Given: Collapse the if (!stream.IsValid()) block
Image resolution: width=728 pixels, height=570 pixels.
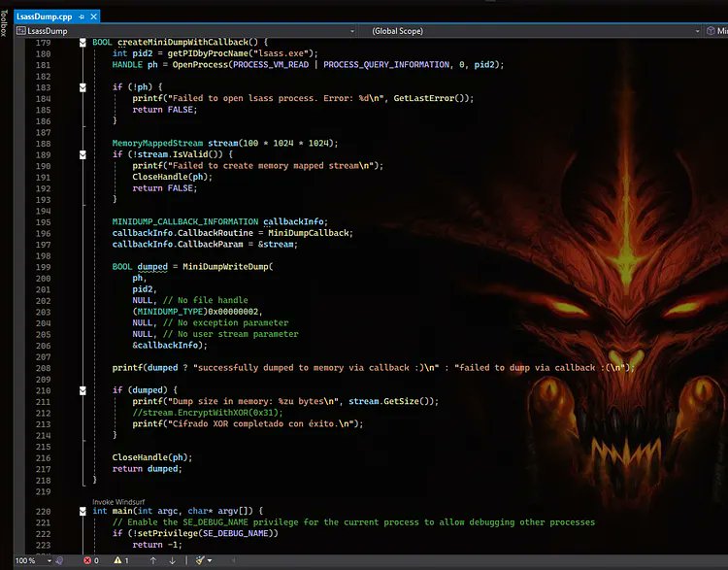Looking at the screenshot, I should (83, 154).
